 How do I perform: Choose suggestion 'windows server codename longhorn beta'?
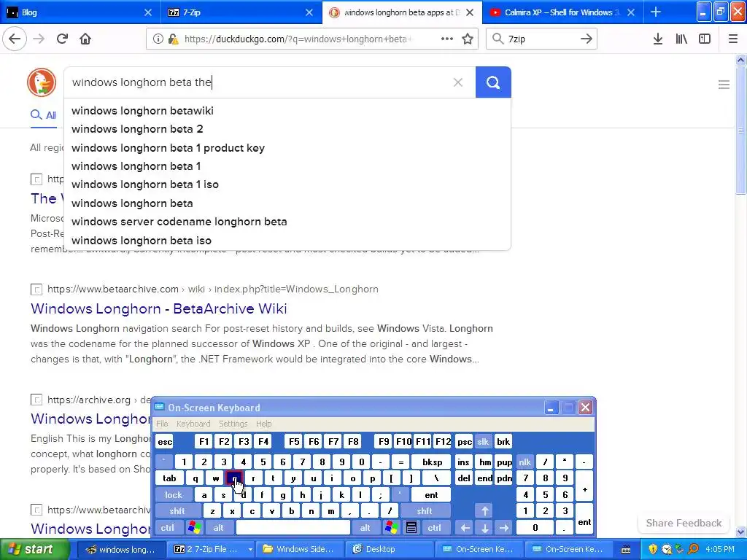click(x=179, y=222)
